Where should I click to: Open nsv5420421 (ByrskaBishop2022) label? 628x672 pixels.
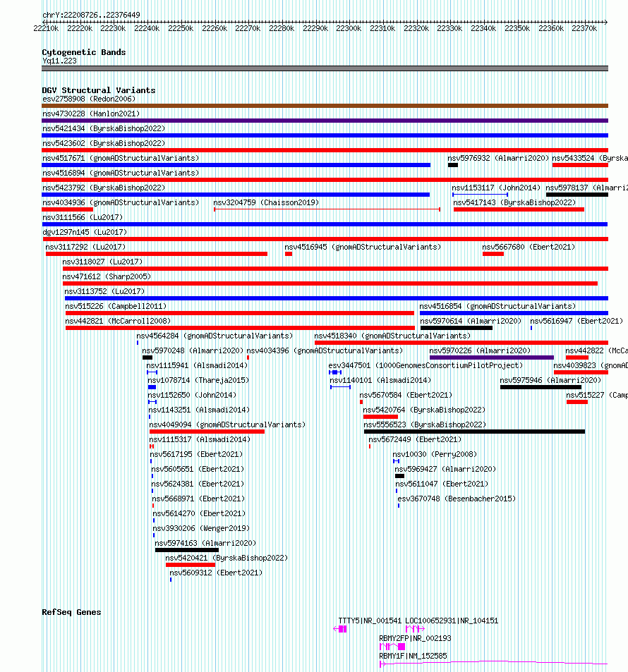click(227, 557)
